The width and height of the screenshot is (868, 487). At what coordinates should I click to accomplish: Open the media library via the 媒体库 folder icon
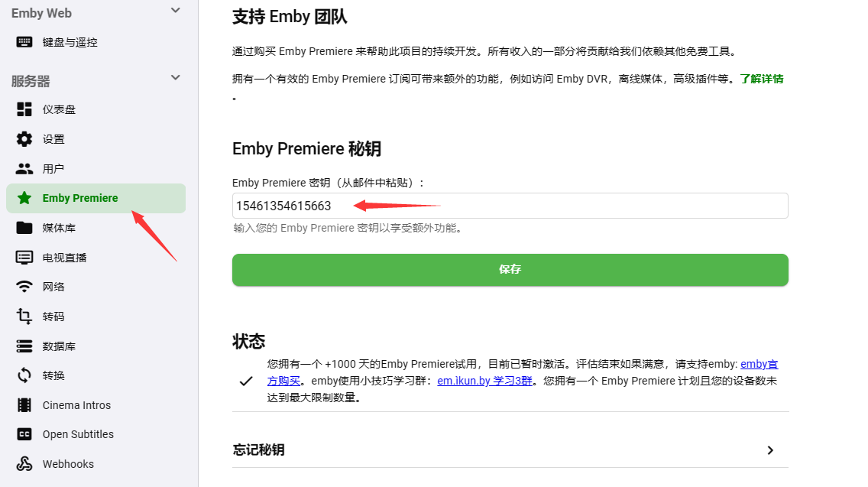[24, 228]
